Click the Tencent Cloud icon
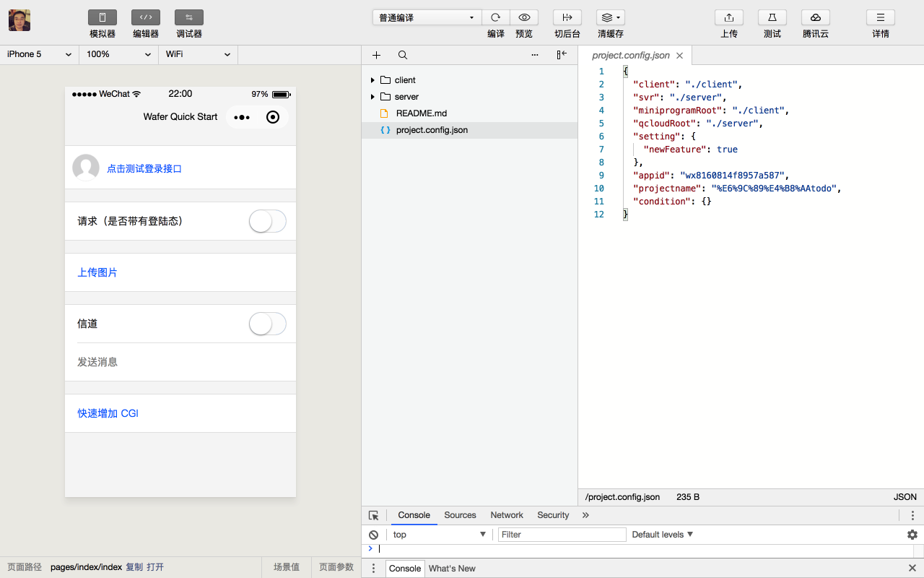 [815, 17]
